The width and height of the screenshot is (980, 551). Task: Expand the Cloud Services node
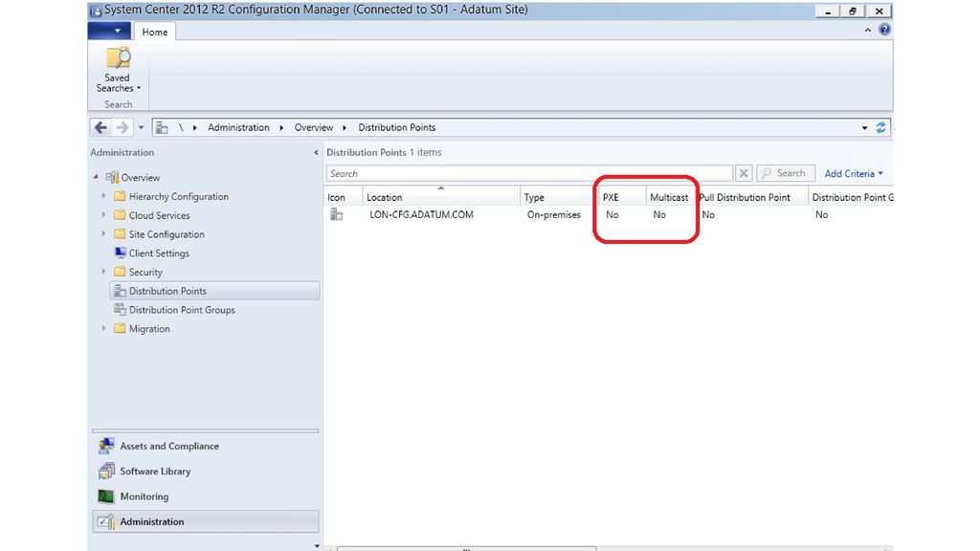(103, 215)
